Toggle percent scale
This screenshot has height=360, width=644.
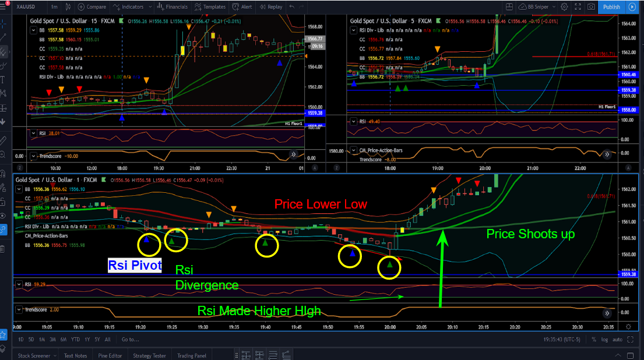pyautogui.click(x=594, y=340)
